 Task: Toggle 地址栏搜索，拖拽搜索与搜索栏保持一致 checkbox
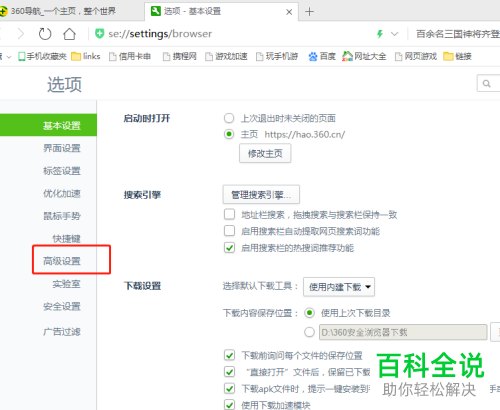[229, 214]
